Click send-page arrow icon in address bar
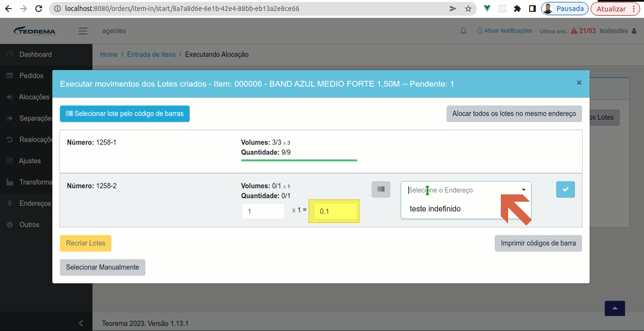The height and width of the screenshot is (331, 644). pyautogui.click(x=453, y=9)
